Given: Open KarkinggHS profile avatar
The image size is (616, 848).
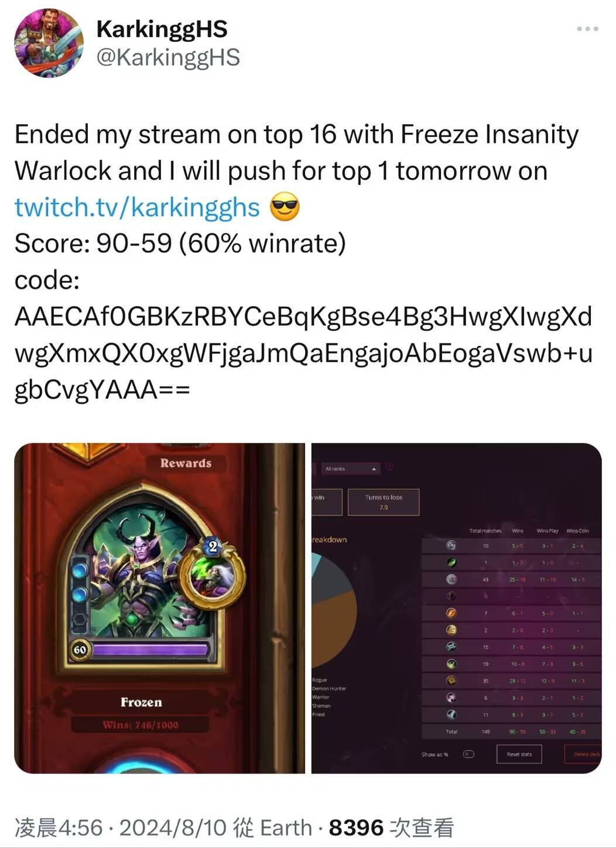Looking at the screenshot, I should 49,42.
